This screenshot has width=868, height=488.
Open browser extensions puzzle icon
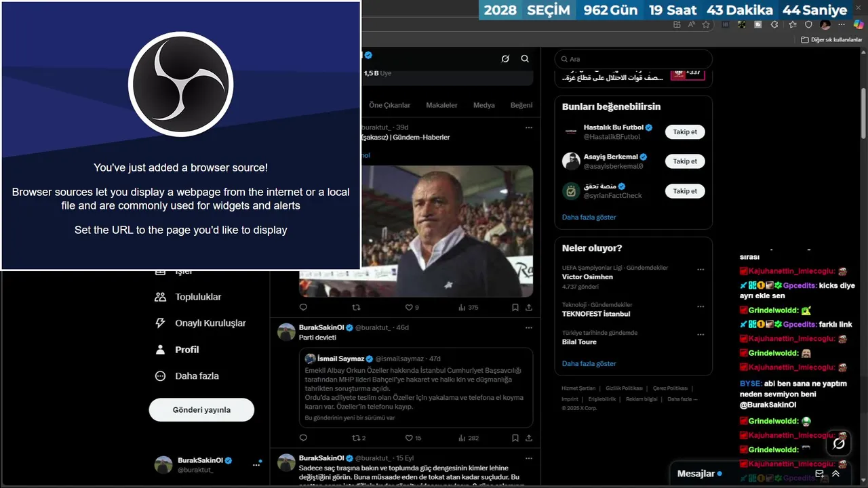click(x=774, y=24)
